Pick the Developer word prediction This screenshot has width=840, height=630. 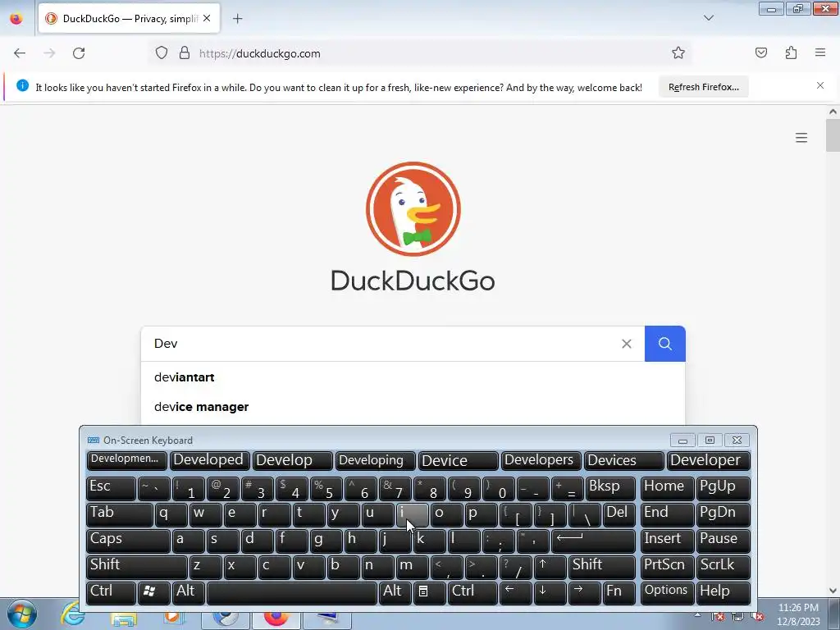coord(708,460)
